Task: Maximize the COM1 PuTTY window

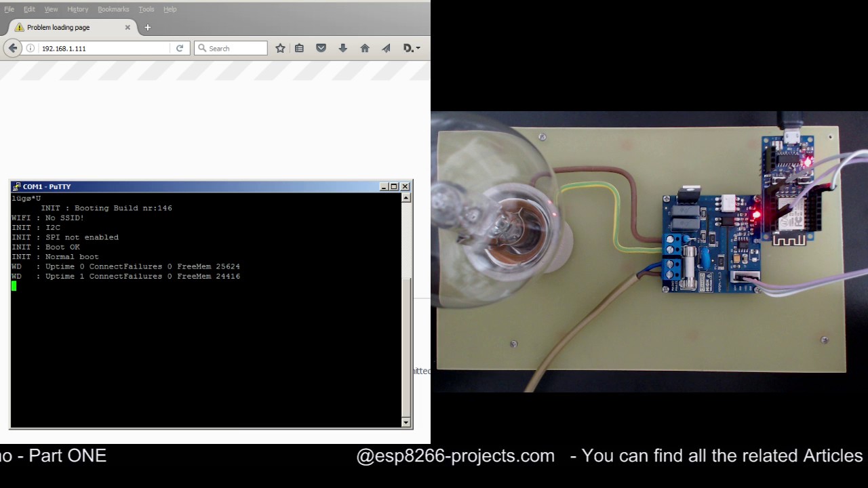Action: (393, 186)
